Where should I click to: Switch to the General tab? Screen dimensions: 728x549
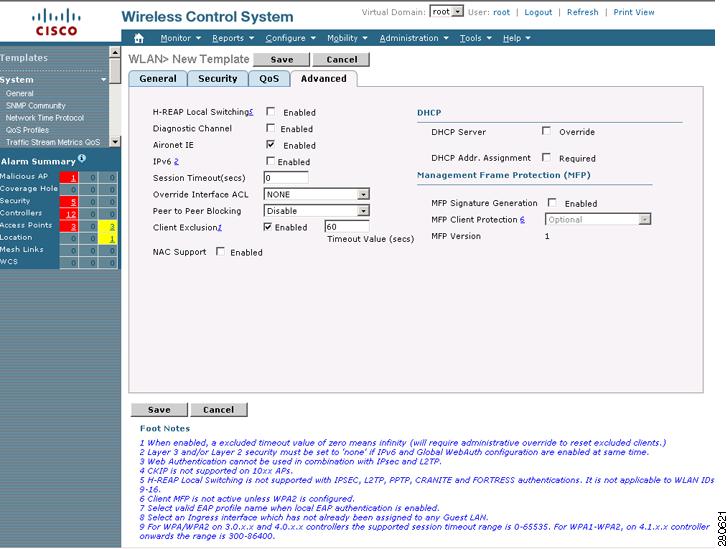pos(158,78)
